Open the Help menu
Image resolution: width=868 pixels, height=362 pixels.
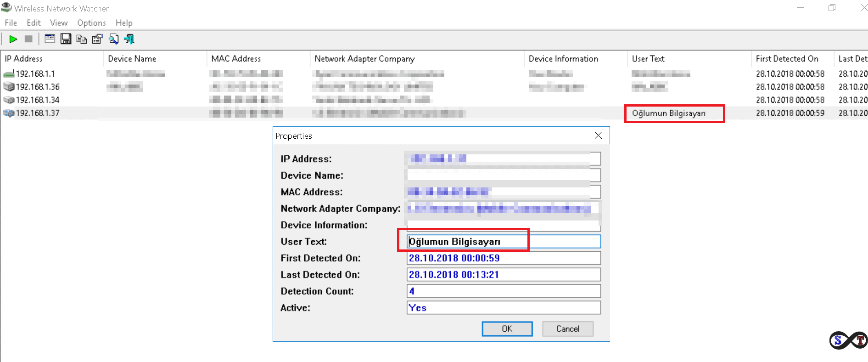click(x=124, y=23)
